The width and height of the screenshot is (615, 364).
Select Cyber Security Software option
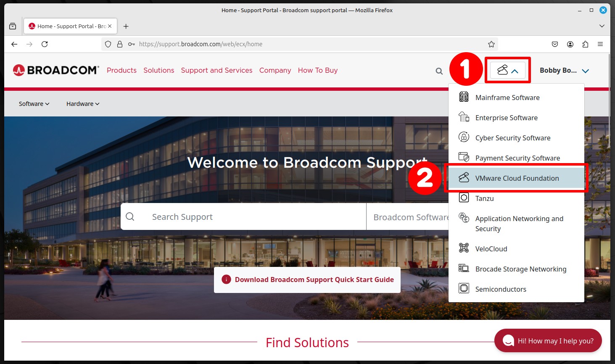point(516,138)
